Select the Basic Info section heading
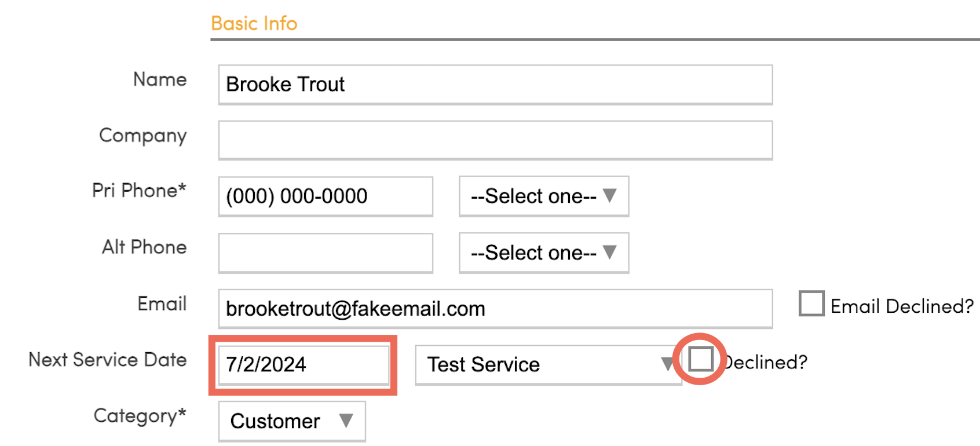 click(254, 23)
